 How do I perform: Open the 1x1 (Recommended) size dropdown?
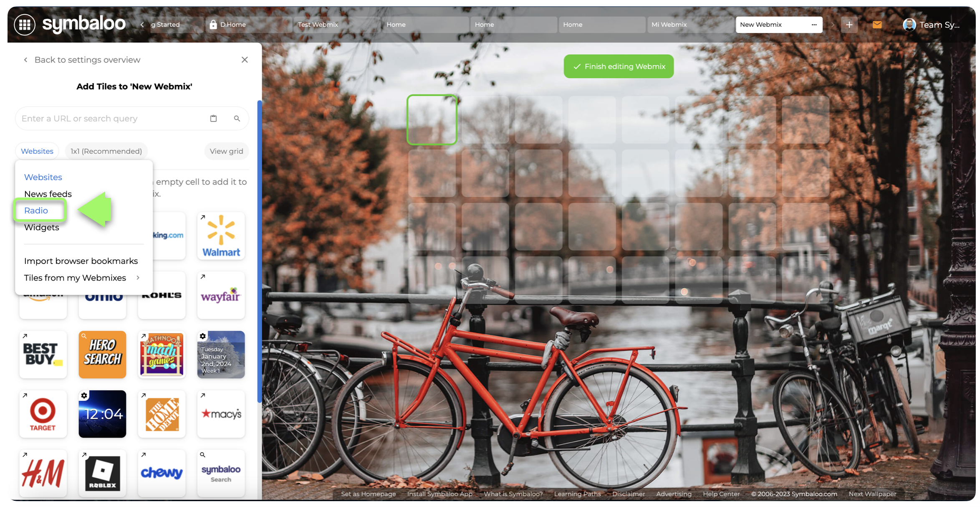coord(106,151)
